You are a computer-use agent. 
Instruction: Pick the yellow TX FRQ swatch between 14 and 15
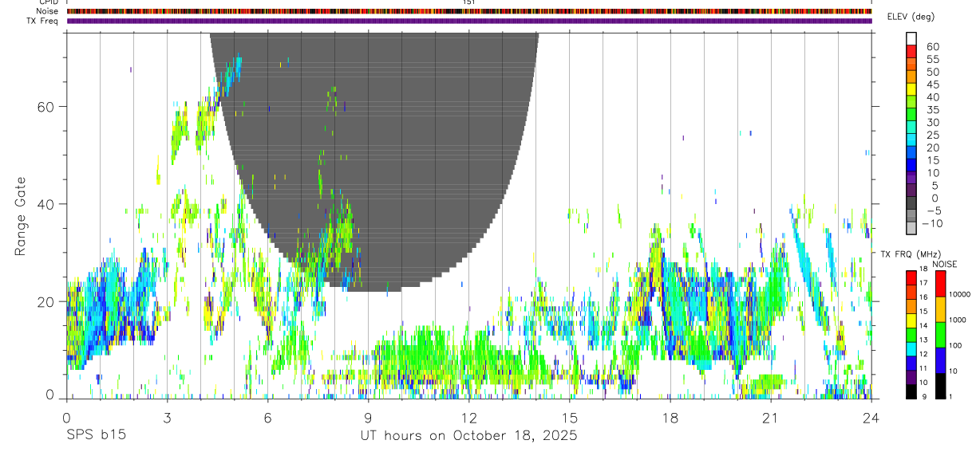click(911, 320)
